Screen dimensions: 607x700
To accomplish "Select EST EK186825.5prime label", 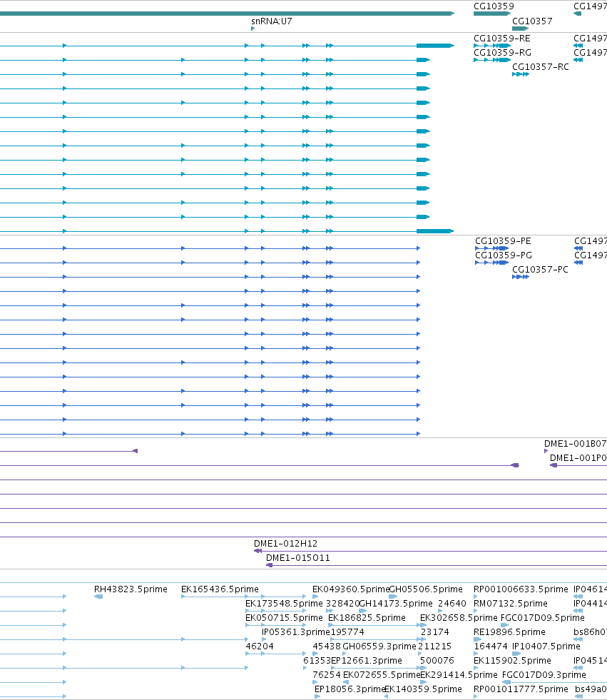I will [x=367, y=618].
